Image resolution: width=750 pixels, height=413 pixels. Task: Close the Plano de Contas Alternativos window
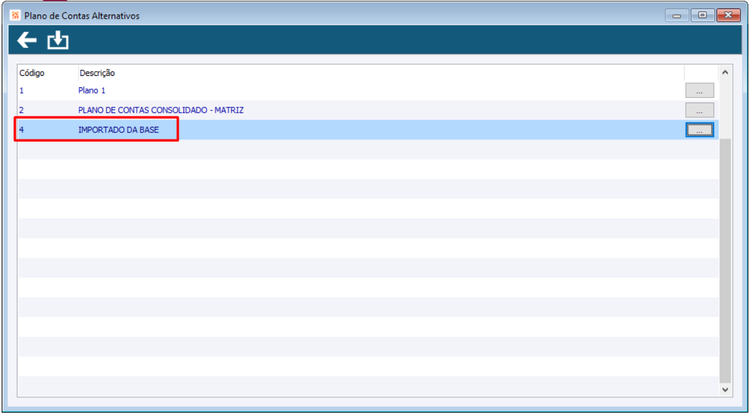click(x=728, y=15)
